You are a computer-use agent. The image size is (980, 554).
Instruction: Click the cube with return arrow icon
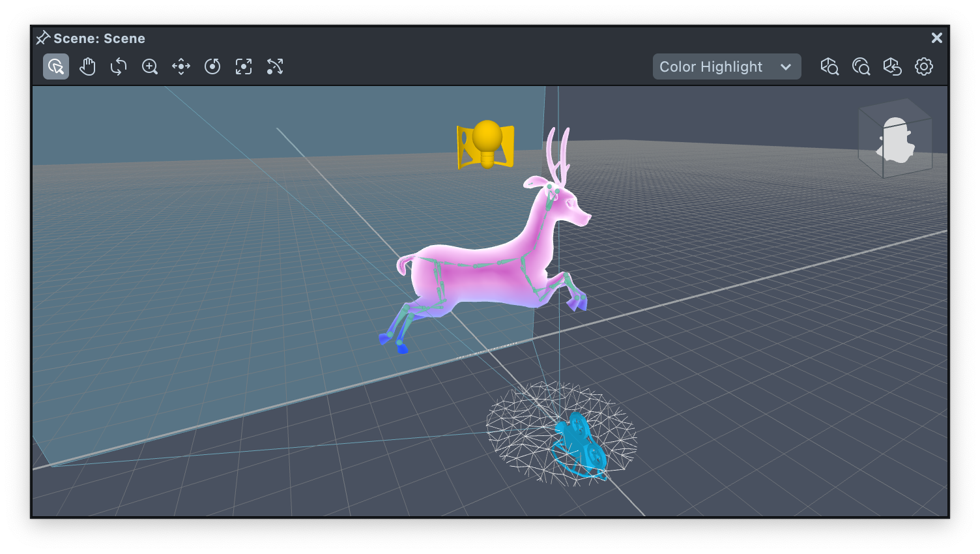(892, 66)
